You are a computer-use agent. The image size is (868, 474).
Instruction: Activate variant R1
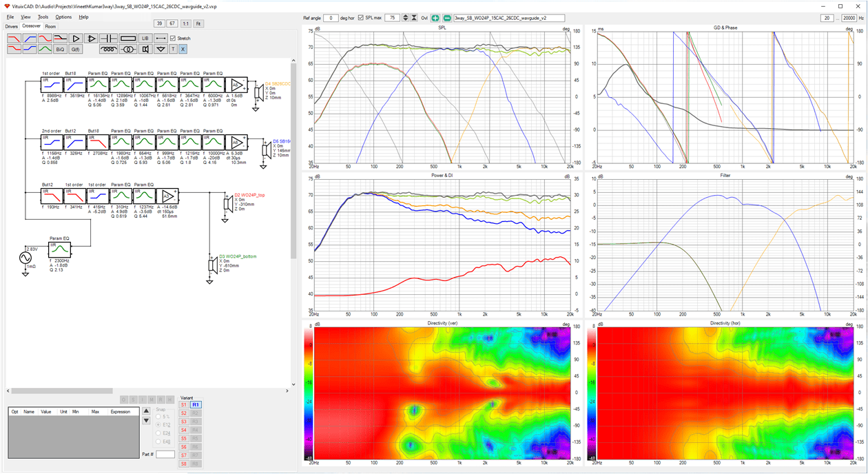coord(196,404)
